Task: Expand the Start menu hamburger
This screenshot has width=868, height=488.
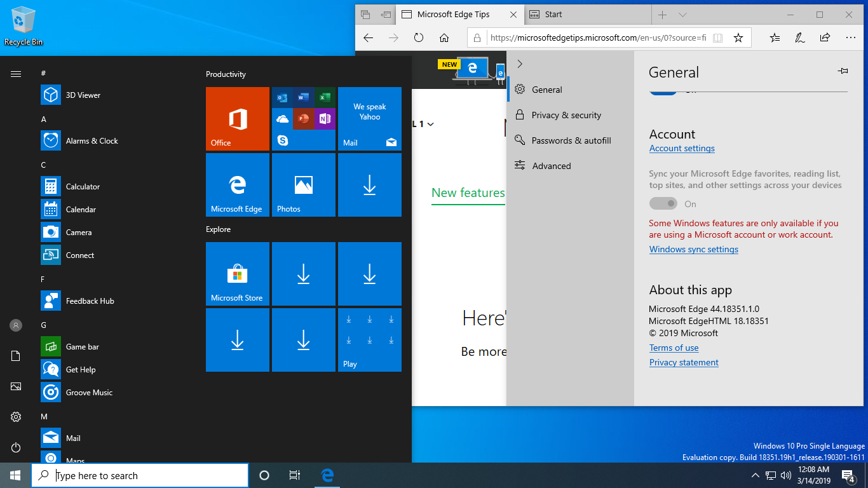Action: pos(16,74)
